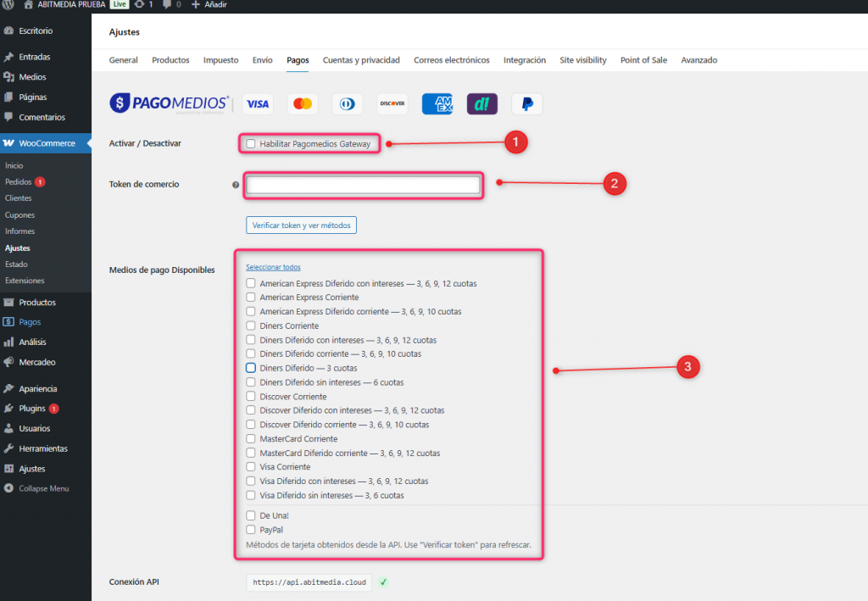Click the American Express logo
The width and height of the screenshot is (868, 601).
(437, 104)
